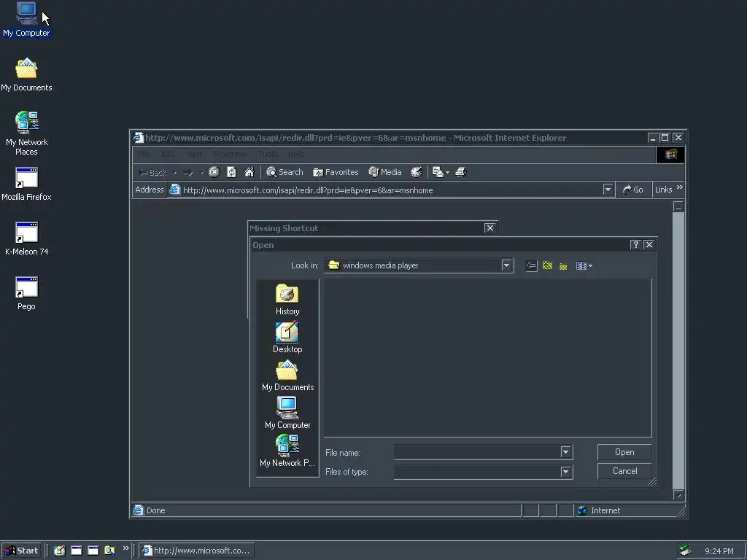Expand the Files of type dropdown
The image size is (747, 560).
point(565,472)
